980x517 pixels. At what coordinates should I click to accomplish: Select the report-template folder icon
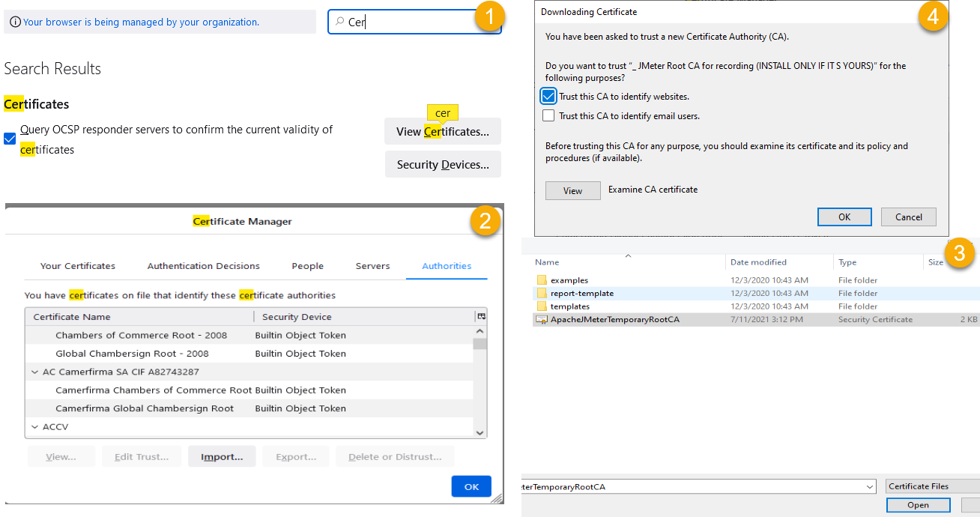pos(542,293)
